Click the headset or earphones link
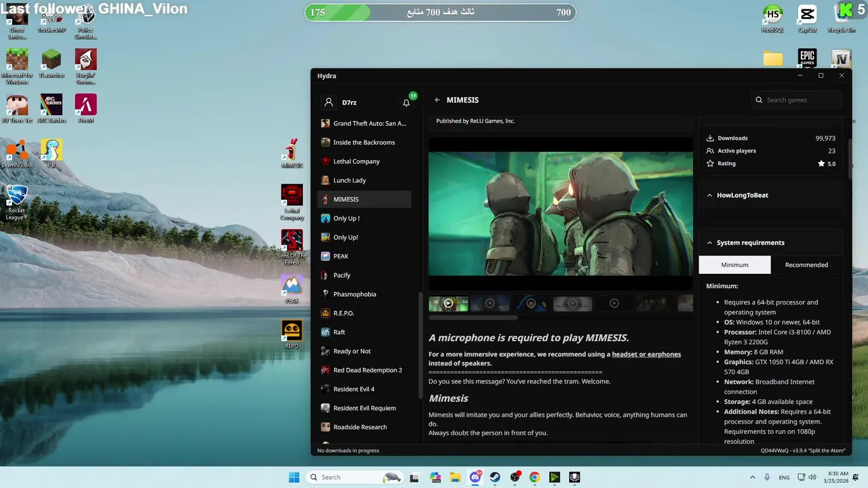The image size is (868, 488). click(x=646, y=354)
